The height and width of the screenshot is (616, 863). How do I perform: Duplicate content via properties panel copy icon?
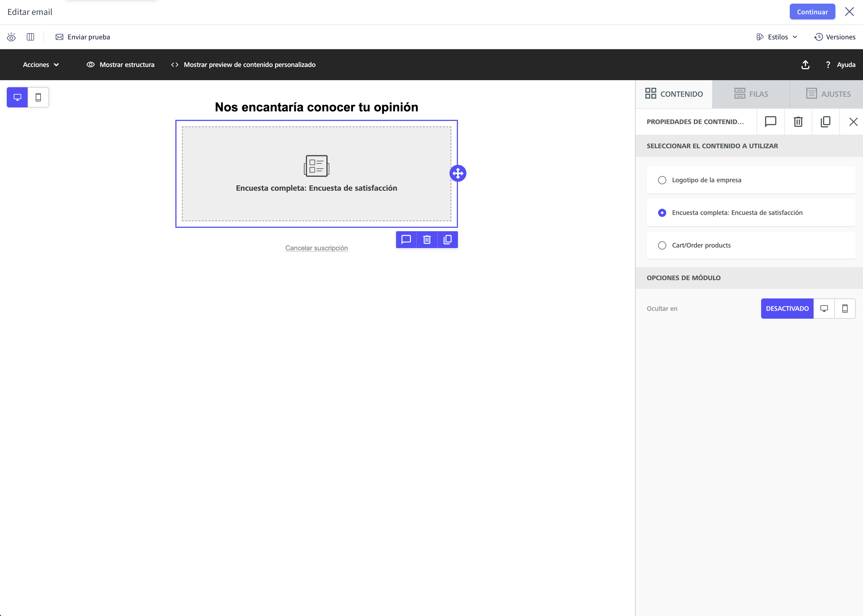coord(826,122)
